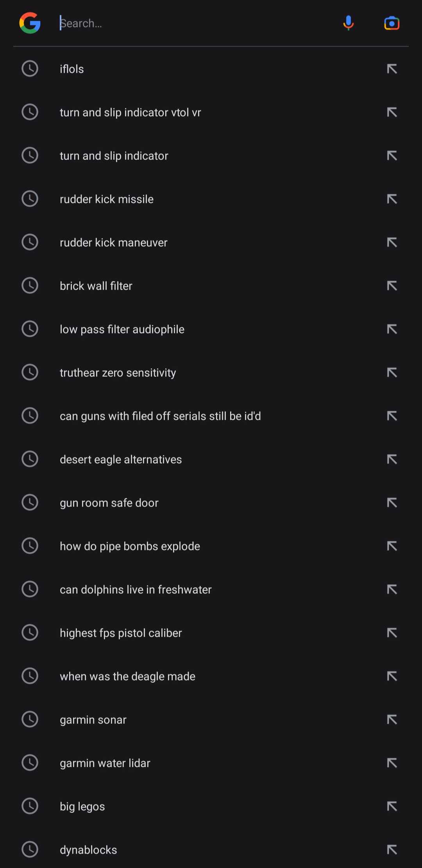Open 'can dolphins live in freshwater' search

coord(211,589)
